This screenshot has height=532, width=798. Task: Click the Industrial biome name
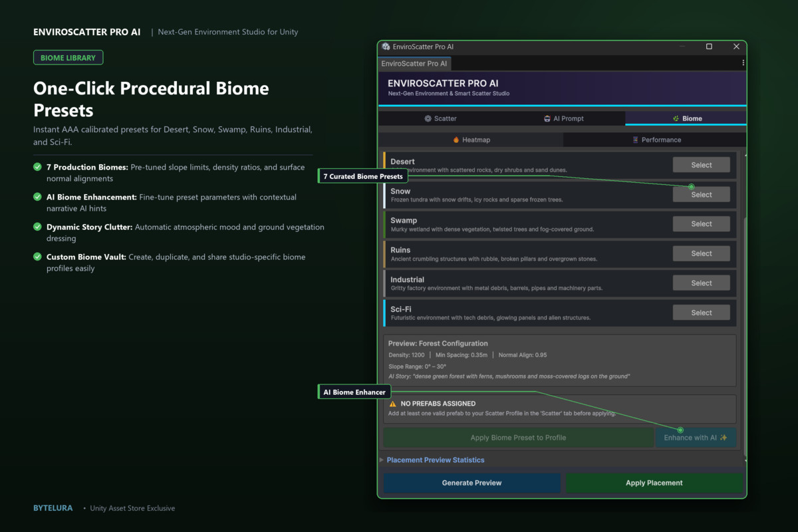point(407,279)
